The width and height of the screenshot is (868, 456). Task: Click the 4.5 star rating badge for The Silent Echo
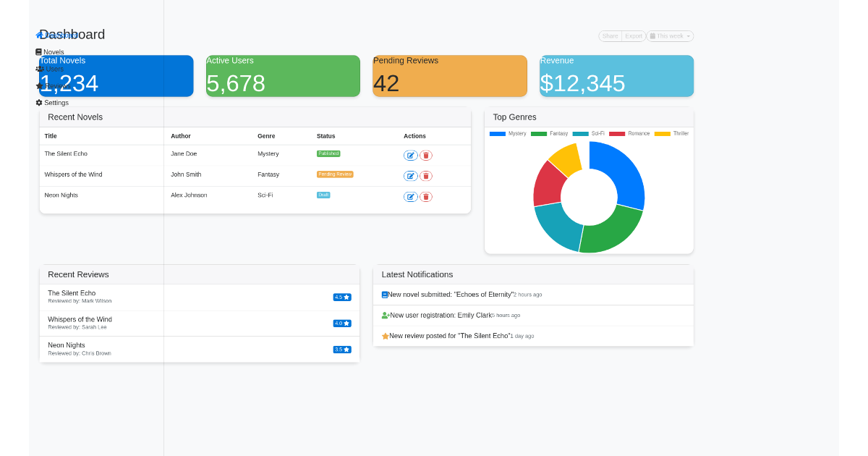click(341, 297)
